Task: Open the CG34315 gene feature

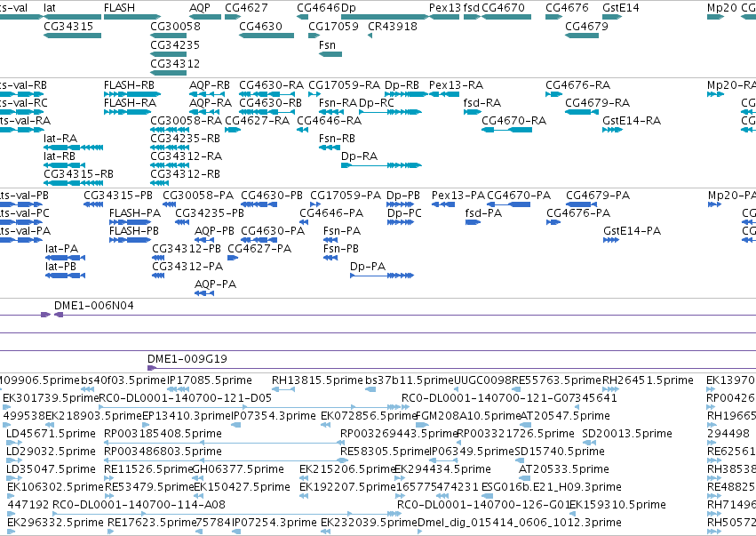Action: click(x=72, y=36)
